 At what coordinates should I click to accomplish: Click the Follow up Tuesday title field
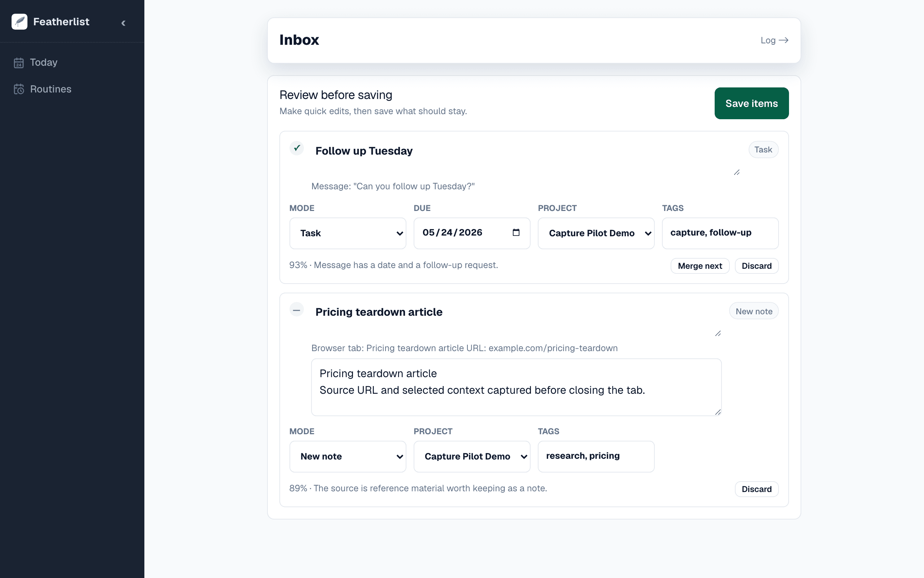[526, 159]
